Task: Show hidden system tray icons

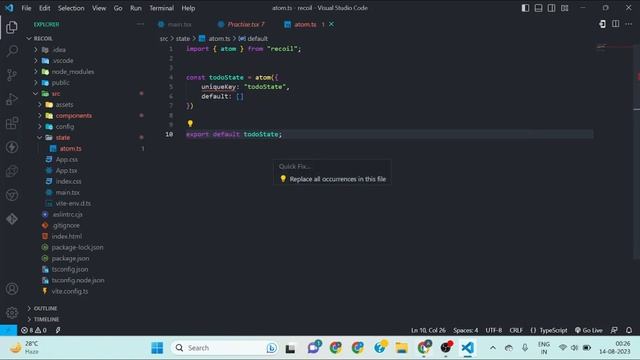Action: [493, 348]
